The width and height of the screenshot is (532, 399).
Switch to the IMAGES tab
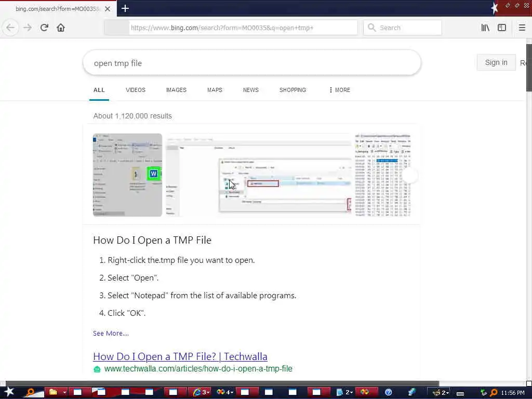point(176,90)
